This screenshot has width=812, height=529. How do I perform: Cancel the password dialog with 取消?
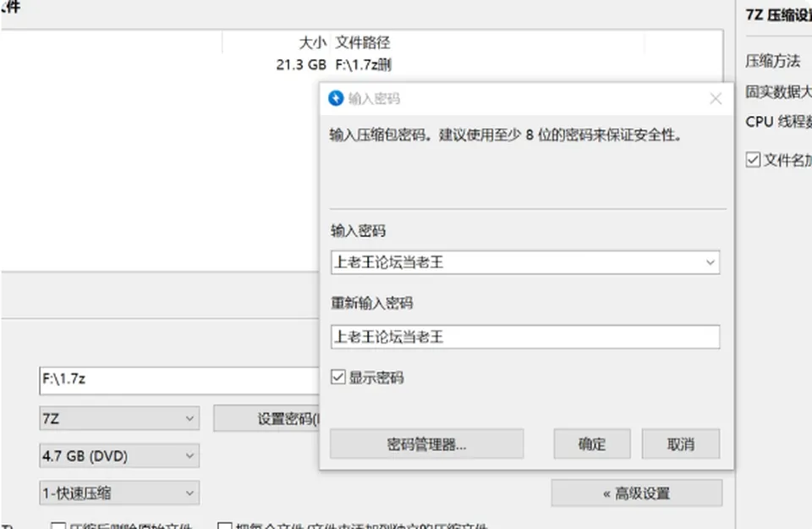tap(680, 444)
